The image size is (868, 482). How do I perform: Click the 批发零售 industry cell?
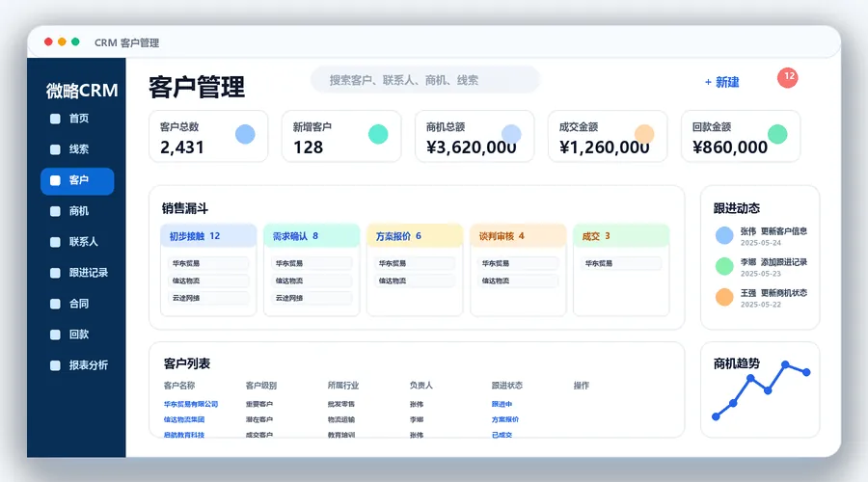(x=341, y=404)
